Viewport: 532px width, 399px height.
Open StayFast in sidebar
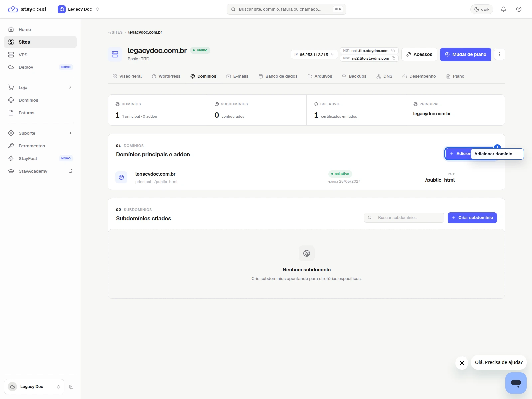click(41, 158)
